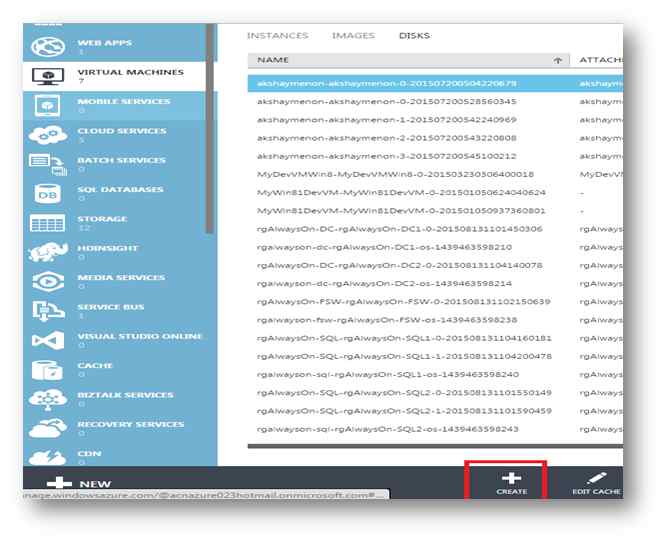Screen dimensions: 666x542
Task: Select disk rgalwayson-sql-rgAlwaysOn-SQL2-os
Action: (x=388, y=429)
